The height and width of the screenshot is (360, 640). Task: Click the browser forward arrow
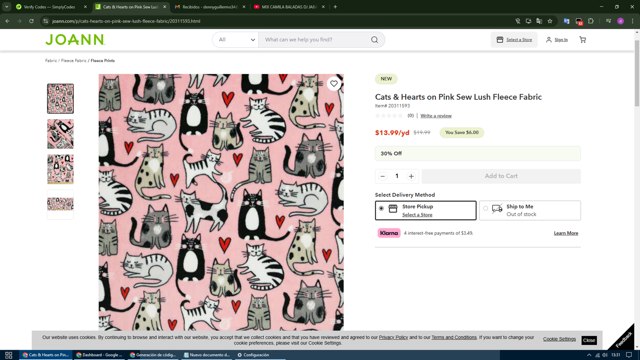tap(19, 21)
